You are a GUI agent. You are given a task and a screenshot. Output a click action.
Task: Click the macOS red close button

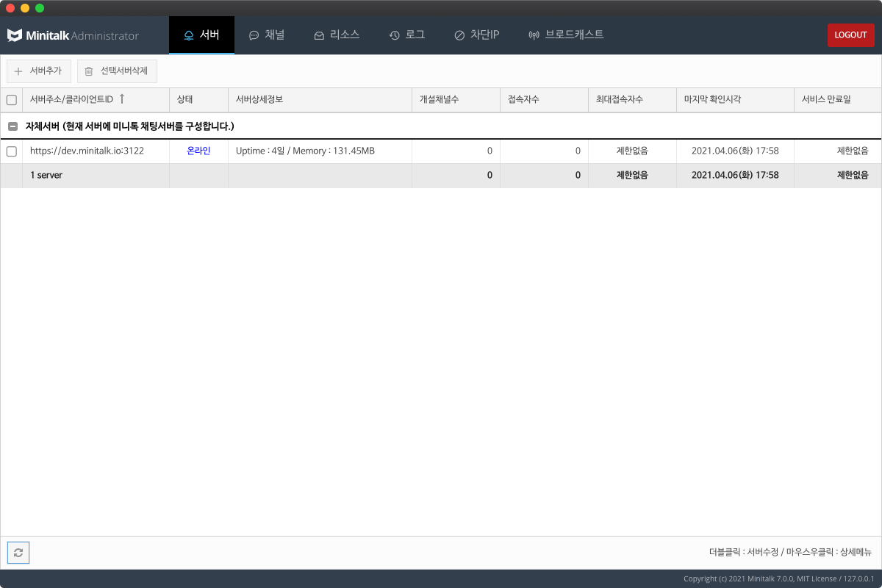[10, 8]
